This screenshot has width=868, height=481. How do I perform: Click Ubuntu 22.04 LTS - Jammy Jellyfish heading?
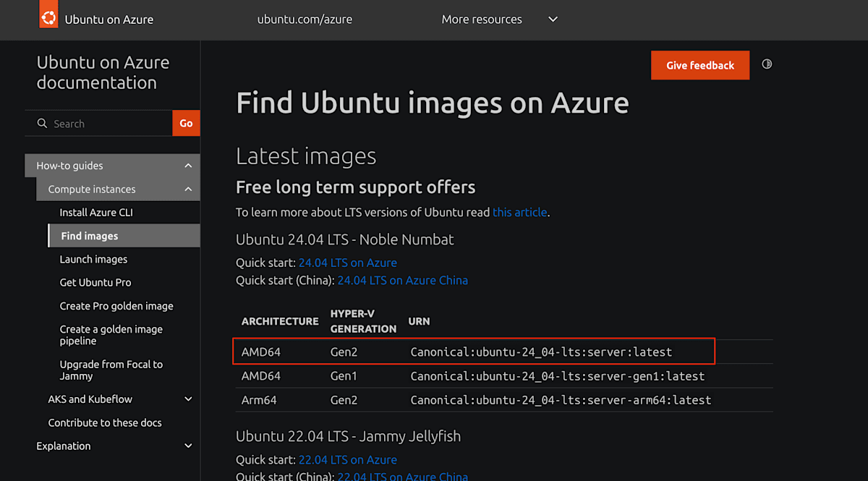coord(348,436)
